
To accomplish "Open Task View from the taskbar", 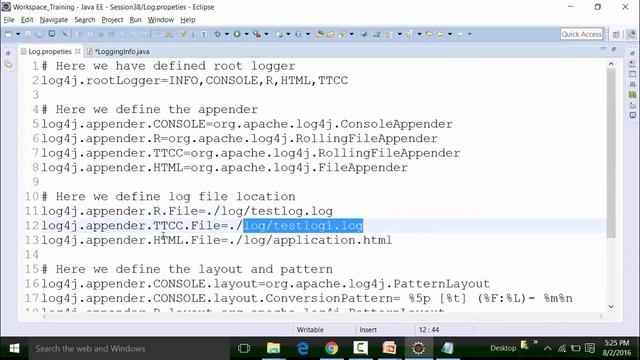I will [244, 348].
